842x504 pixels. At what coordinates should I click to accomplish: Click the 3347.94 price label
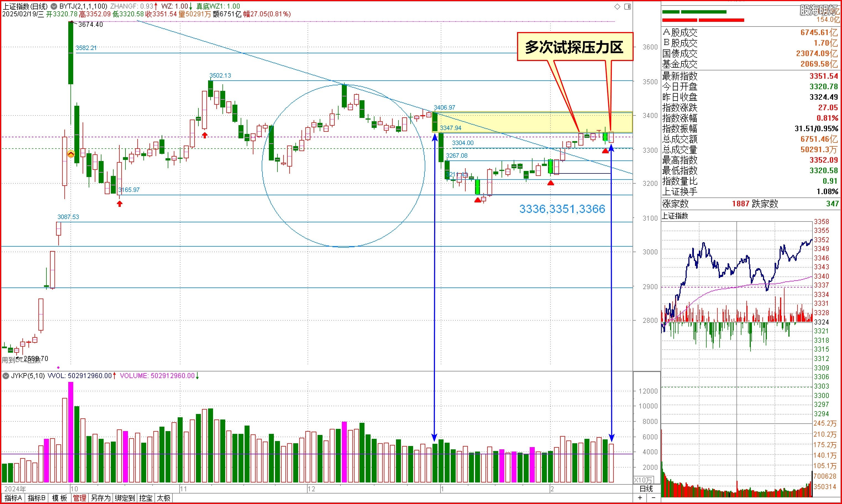pos(450,128)
